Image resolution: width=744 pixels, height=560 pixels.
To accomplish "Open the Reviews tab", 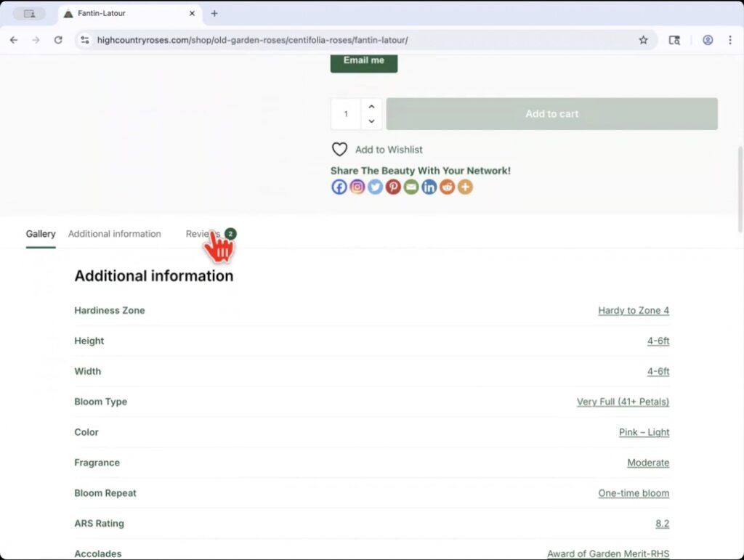I will tap(203, 234).
